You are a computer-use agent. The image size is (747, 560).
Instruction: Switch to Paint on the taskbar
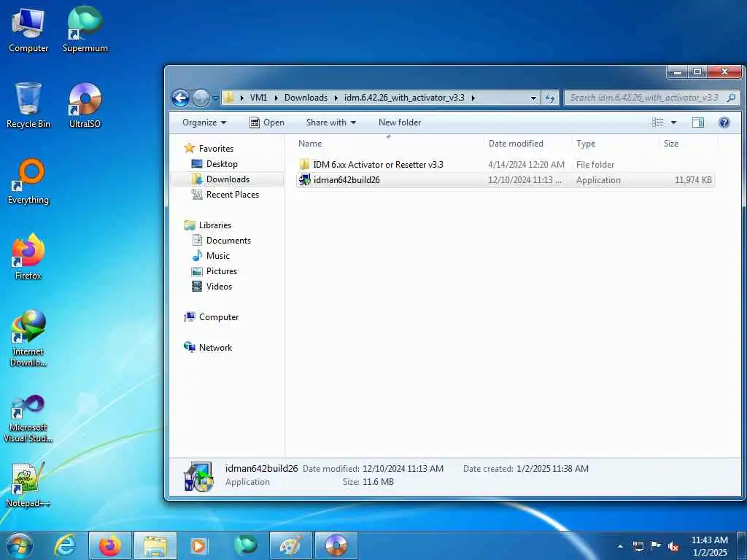290,545
